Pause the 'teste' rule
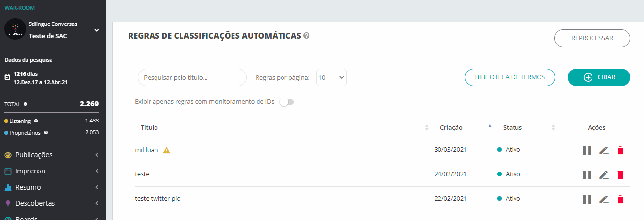Viewport: 644px width, 220px height. (x=587, y=175)
